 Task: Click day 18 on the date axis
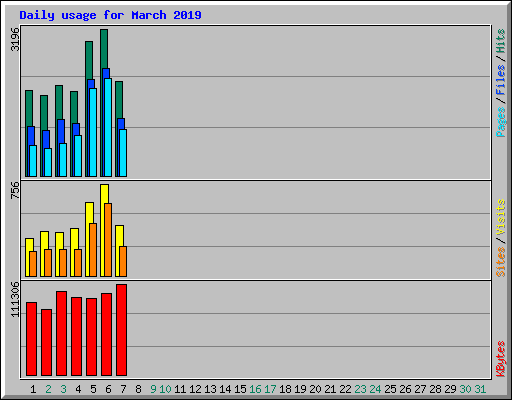pos(285,389)
